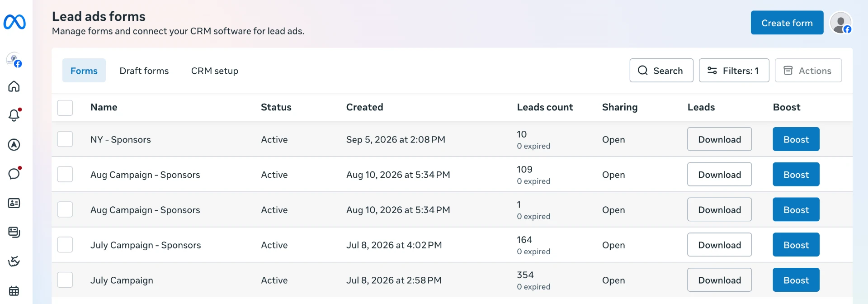Boost the NY - Sponsors form

click(x=796, y=139)
